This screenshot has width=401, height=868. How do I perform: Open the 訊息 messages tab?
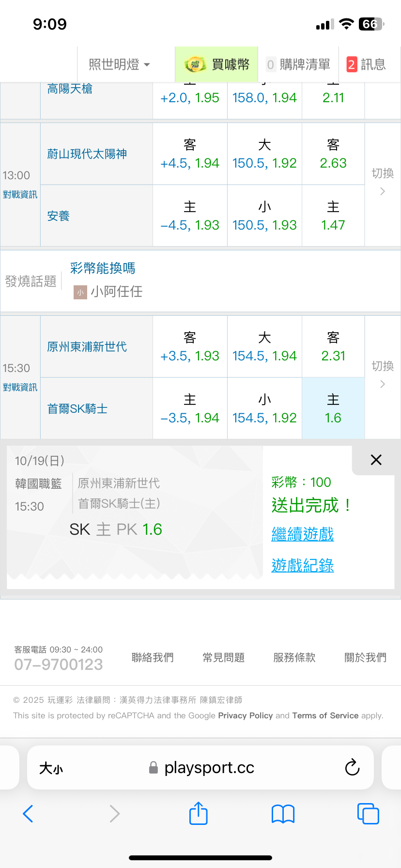pyautogui.click(x=366, y=64)
